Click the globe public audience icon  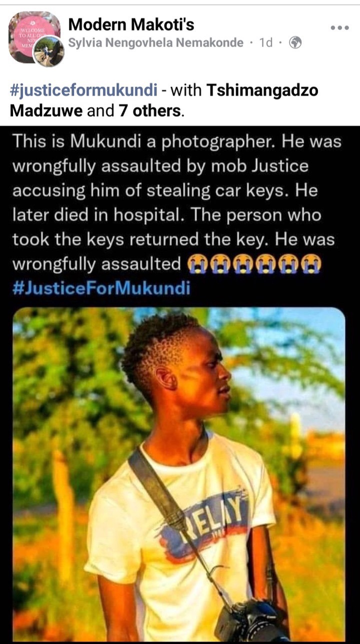tap(296, 43)
